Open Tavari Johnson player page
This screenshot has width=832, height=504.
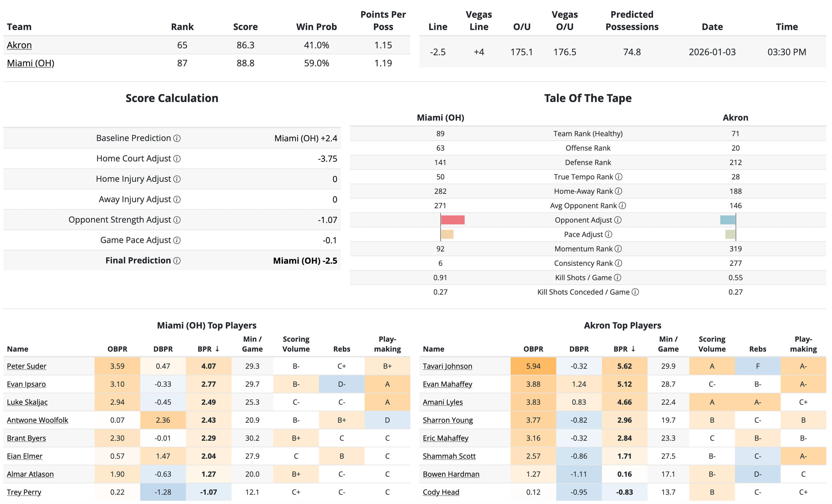447,366
